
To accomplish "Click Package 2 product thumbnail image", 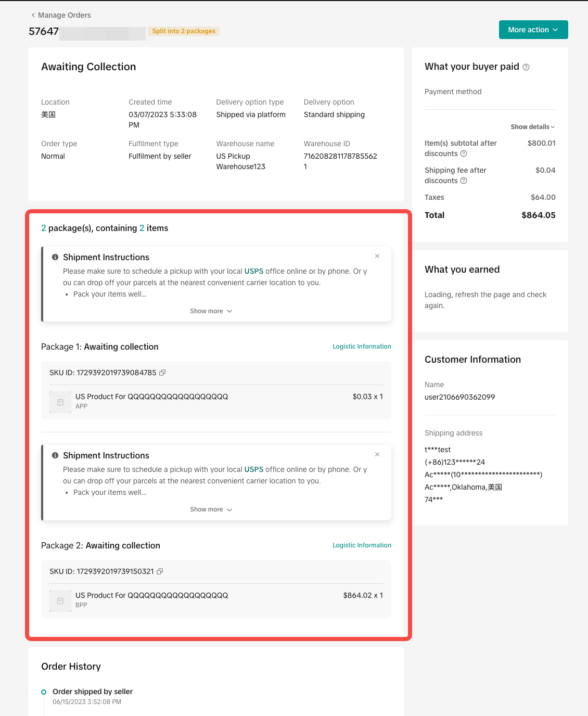I will [60, 601].
